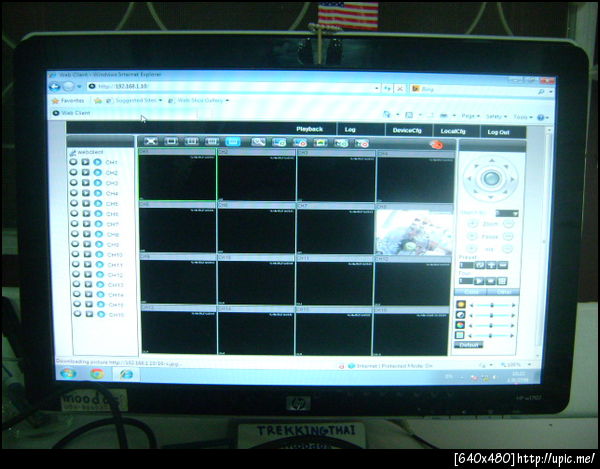Select the CH8 live video window
The height and width of the screenshot is (469, 600).
tap(415, 230)
